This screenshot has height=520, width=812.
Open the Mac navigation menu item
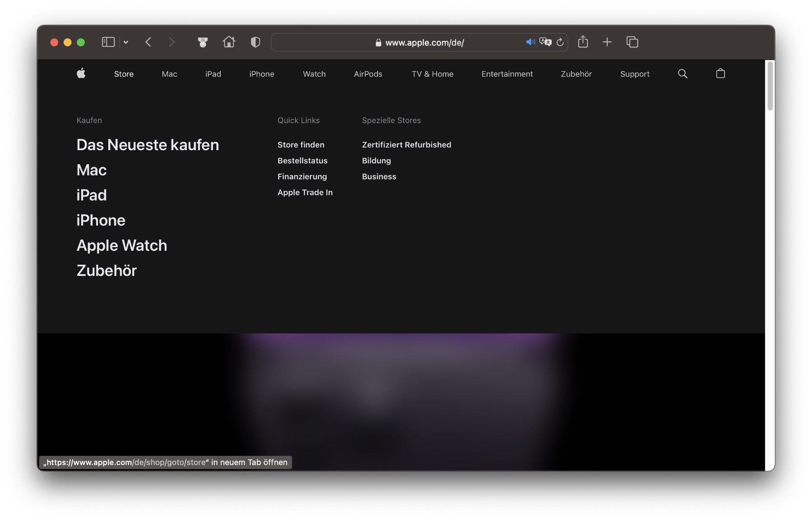tap(170, 74)
